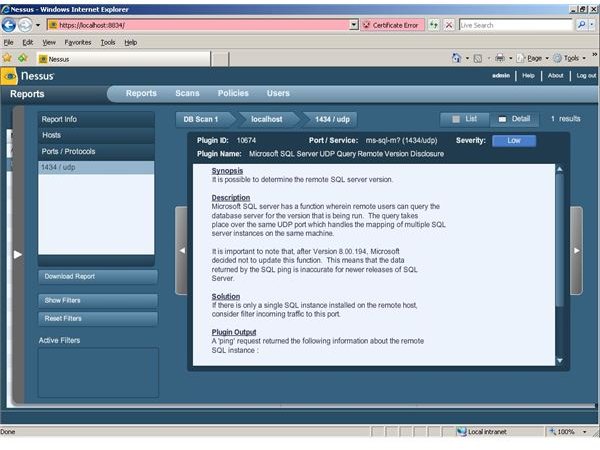Click the Active Filters box

98,373
